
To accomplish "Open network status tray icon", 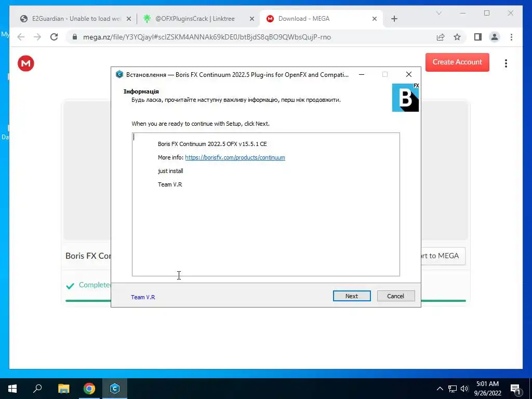I will [x=453, y=389].
